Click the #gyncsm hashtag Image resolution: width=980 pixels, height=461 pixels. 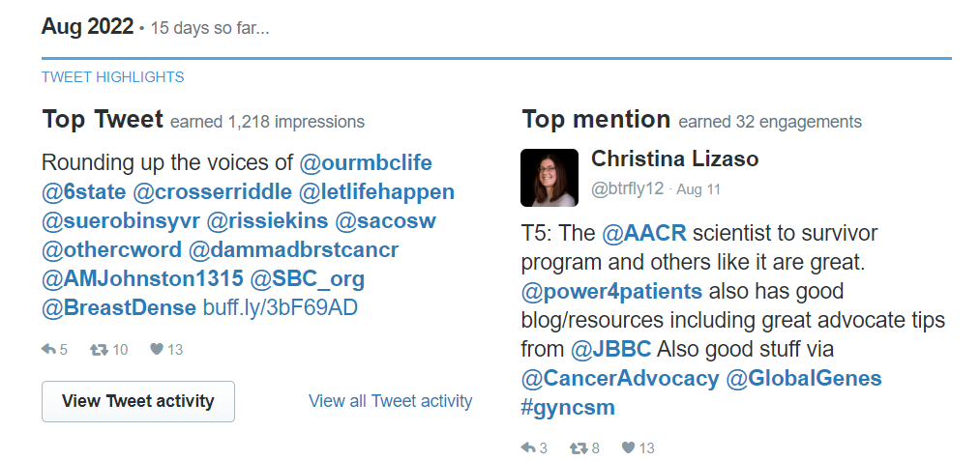coord(568,407)
